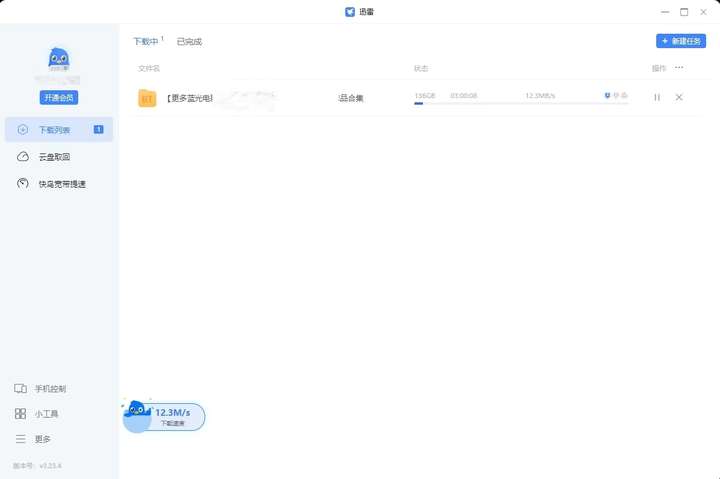Open 快鸟宽带提速 in the sidebar
This screenshot has height=479, width=720.
[x=62, y=184]
